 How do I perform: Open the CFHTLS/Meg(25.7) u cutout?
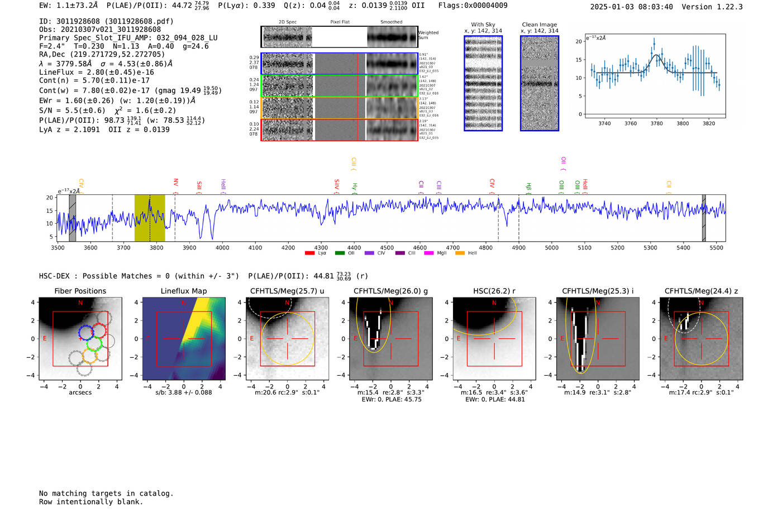[288, 338]
